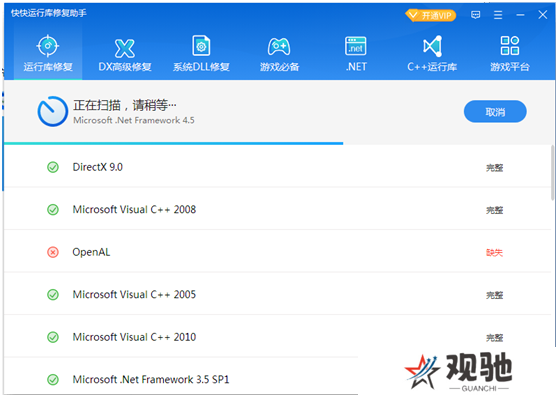Screen dimensions: 558x397
Task: Click the 快快运行库修复助手 window title
Action: click(49, 13)
